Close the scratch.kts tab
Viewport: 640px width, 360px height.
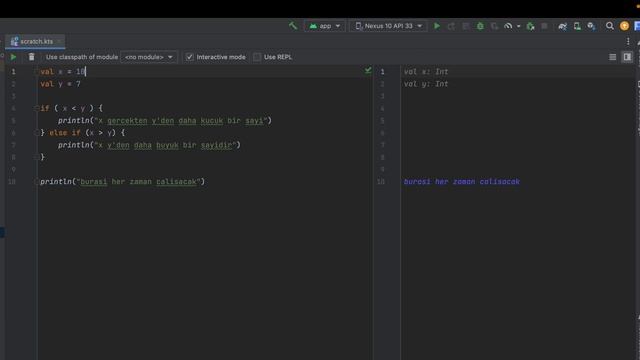(60, 41)
